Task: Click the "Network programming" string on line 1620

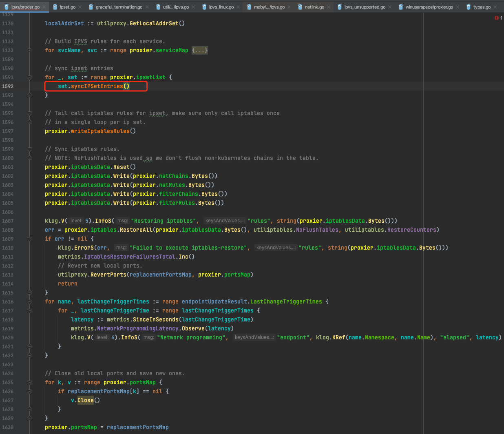Action: click(x=191, y=338)
